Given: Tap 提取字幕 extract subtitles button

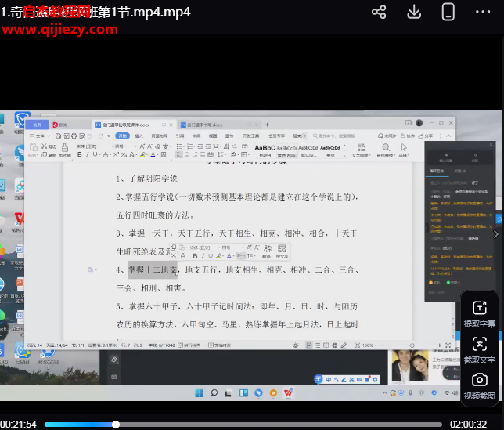Looking at the screenshot, I should tap(479, 314).
